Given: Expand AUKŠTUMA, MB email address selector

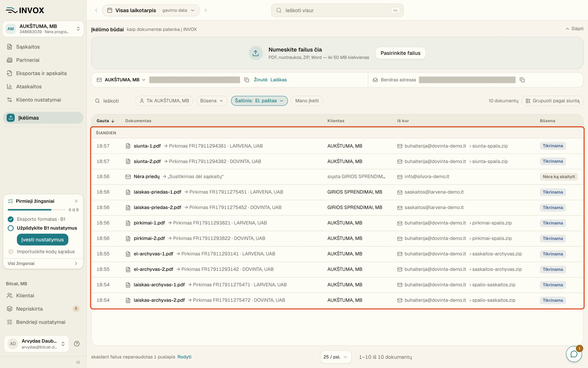Looking at the screenshot, I should click(125, 80).
